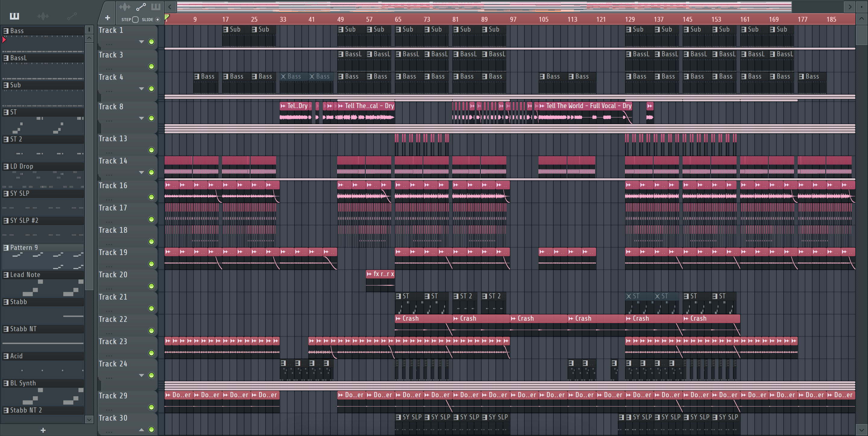Click first BassL clip icon at bar 49
Viewport: 868px width, 436px height.
341,54
